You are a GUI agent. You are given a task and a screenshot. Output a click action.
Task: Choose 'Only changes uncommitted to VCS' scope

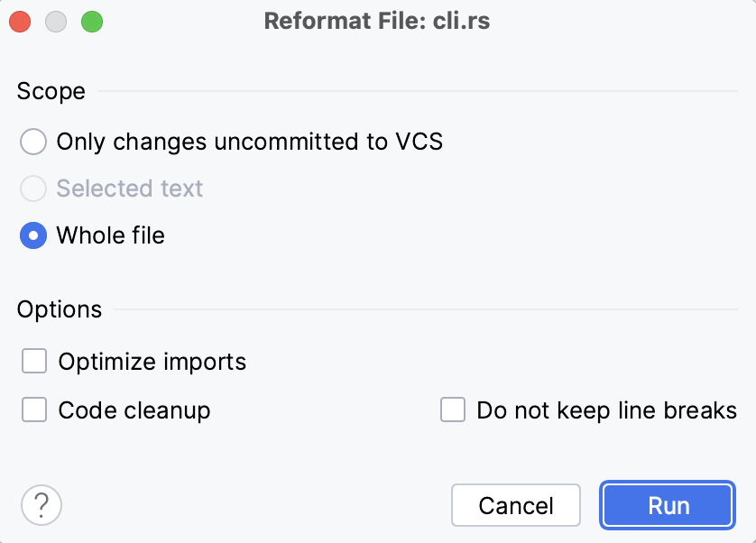32,142
